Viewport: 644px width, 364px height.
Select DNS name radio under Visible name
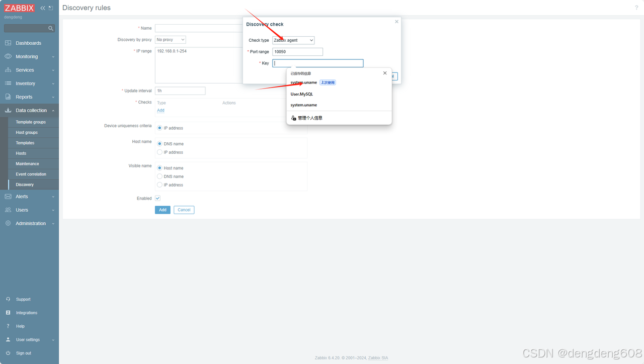[160, 176]
